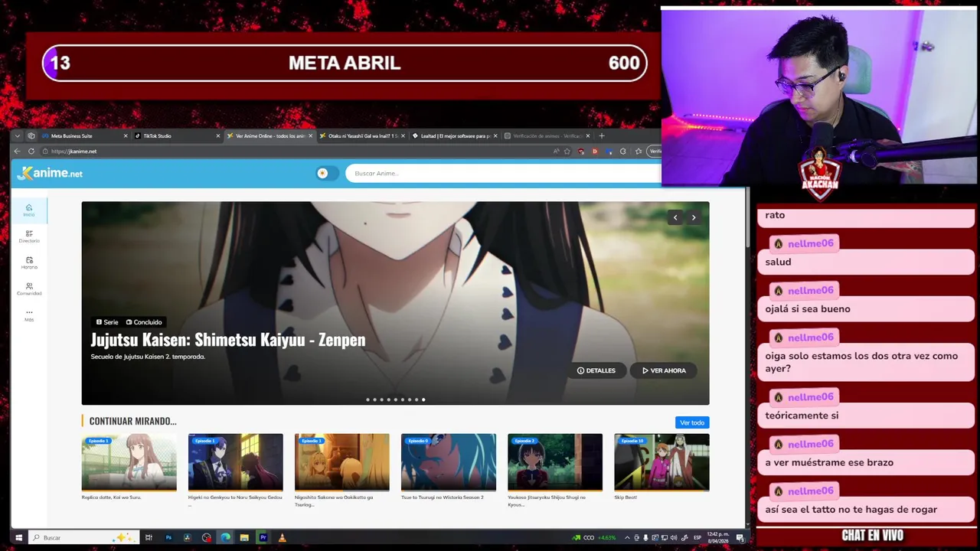This screenshot has height=551, width=980.
Task: Open the Higeki no Genkyou thumbnail
Action: tap(236, 461)
